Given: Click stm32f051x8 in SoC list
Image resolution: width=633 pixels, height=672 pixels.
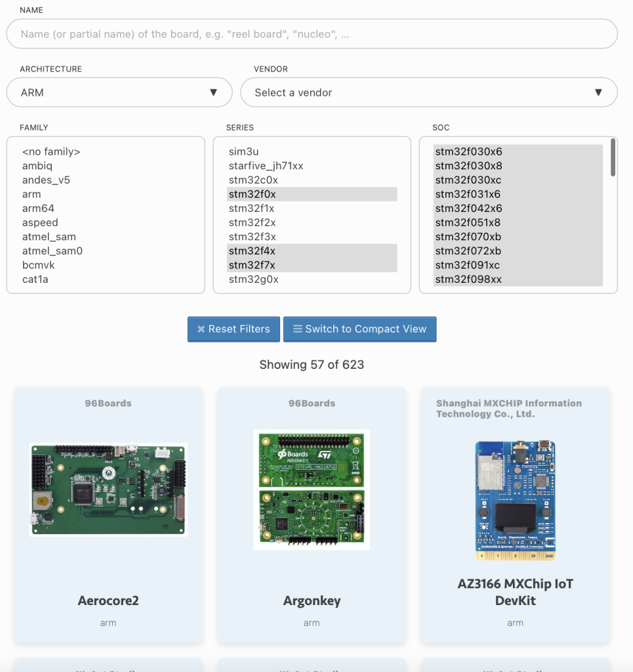Looking at the screenshot, I should click(x=518, y=222).
